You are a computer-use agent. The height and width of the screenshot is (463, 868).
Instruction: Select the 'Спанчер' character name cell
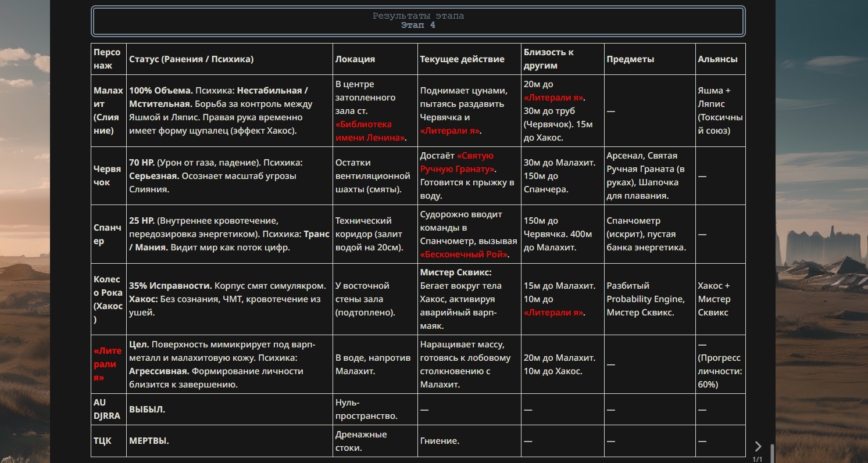(x=108, y=234)
